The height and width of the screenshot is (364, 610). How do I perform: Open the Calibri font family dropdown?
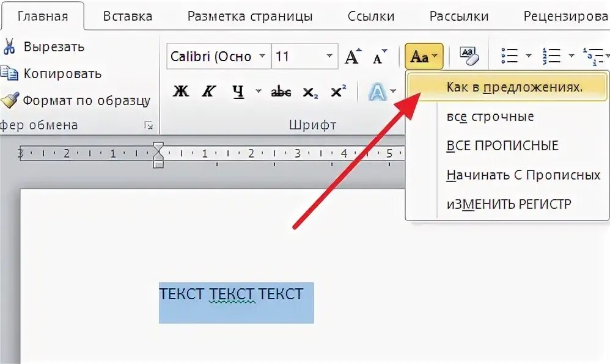point(264,56)
